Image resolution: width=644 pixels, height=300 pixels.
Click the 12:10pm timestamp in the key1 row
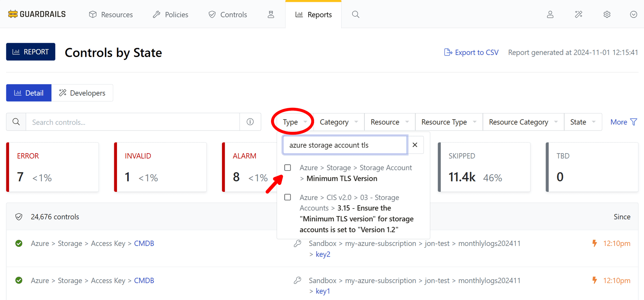click(617, 280)
